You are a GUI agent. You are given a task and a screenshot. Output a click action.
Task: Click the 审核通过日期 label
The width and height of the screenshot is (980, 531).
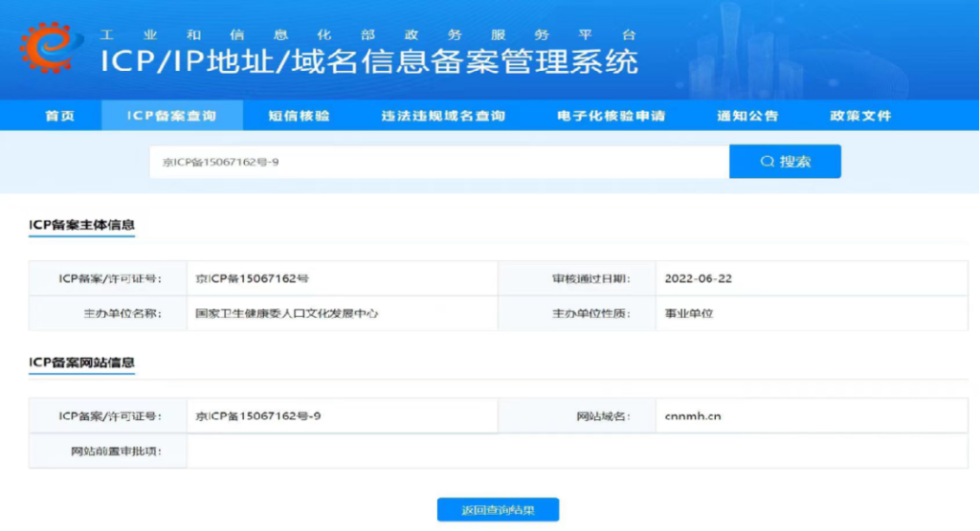(591, 278)
